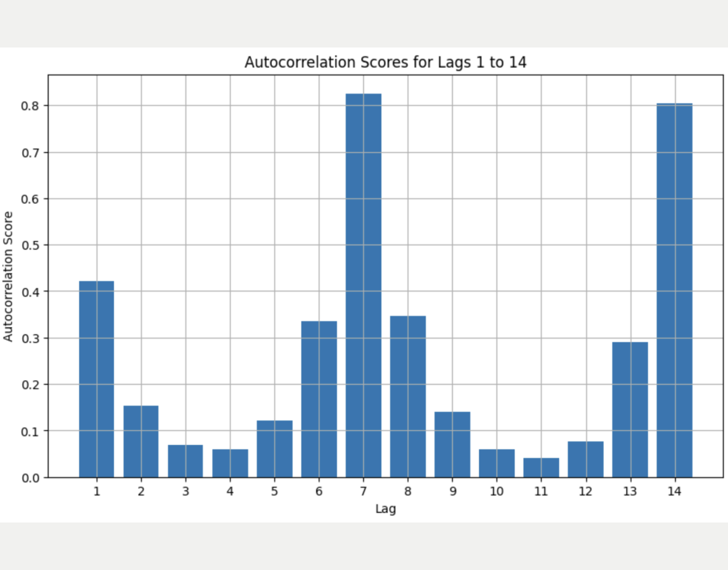Select the bar for lag 9

[452, 445]
